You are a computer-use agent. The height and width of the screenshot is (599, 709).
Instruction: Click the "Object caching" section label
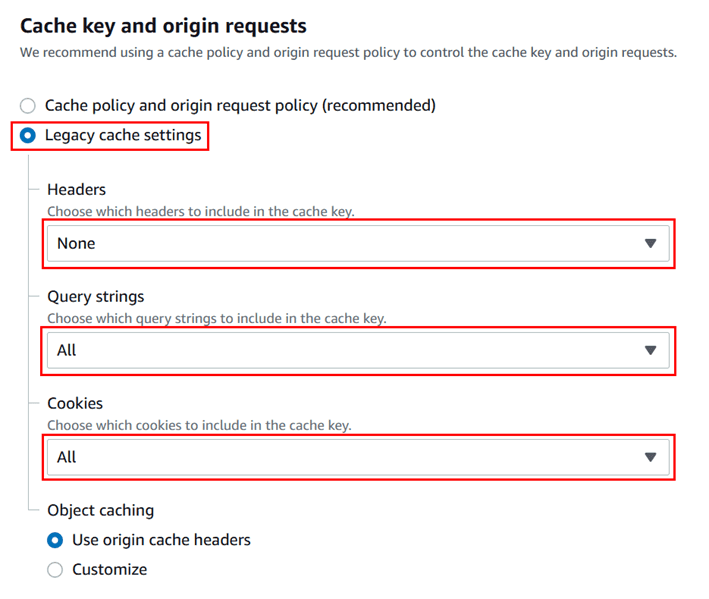(100, 510)
